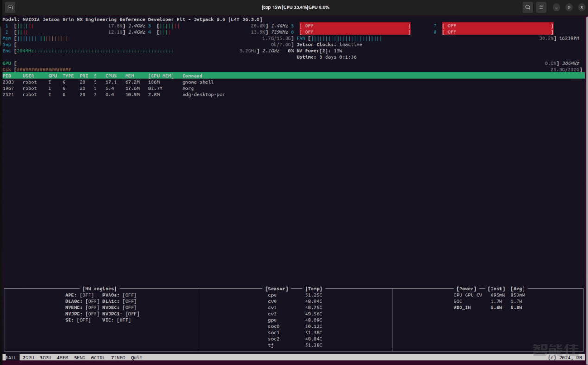This screenshot has height=365, width=588.
Task: Click the Uptime value text
Action: pyautogui.click(x=338, y=57)
